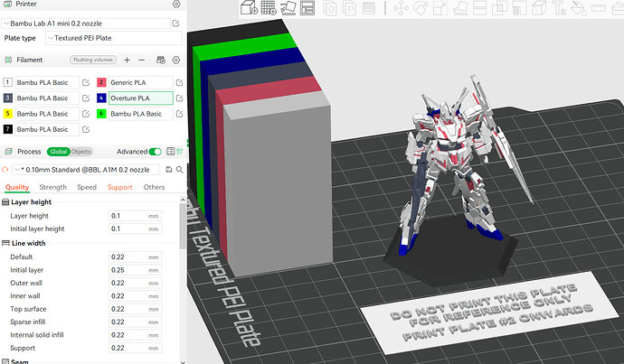Switch process mode to Global
Image resolution: width=624 pixels, height=364 pixels.
coord(59,152)
